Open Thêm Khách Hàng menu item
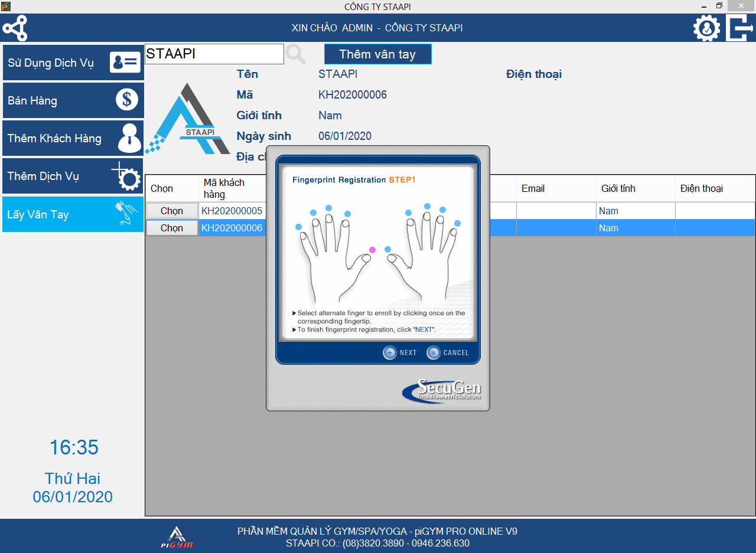 (73, 138)
